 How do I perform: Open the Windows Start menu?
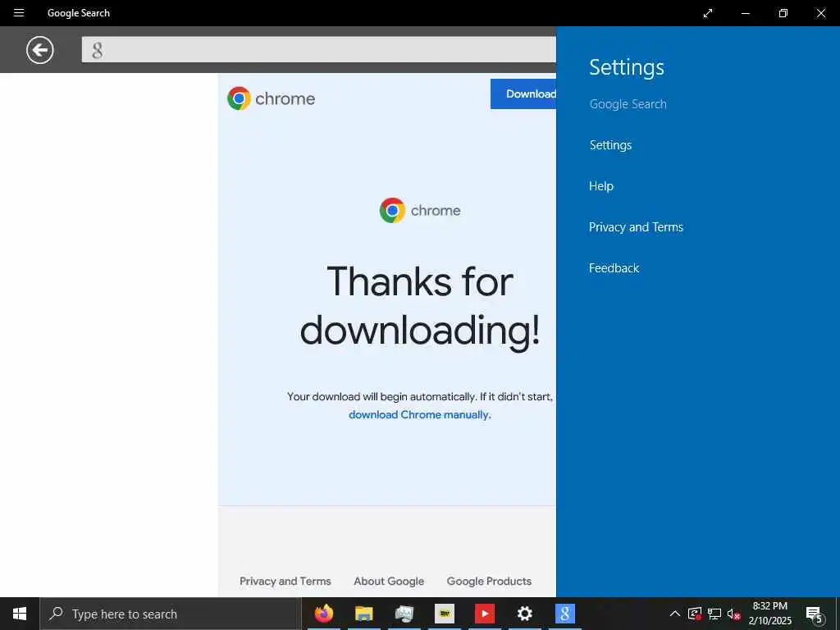[20, 614]
